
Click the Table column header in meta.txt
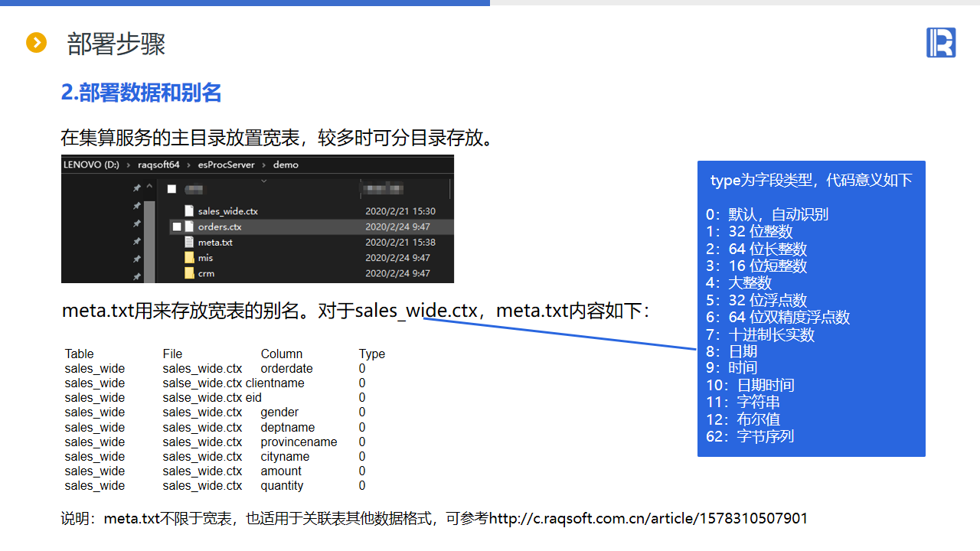[x=80, y=354]
